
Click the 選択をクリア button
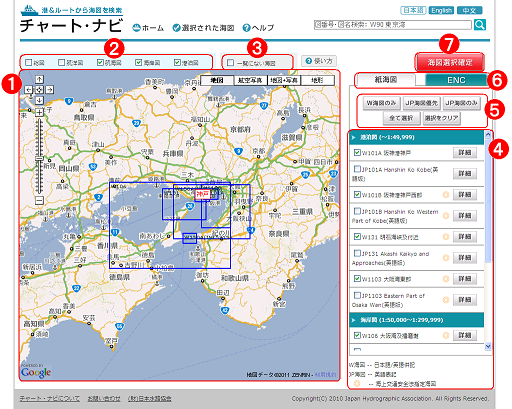tap(441, 118)
